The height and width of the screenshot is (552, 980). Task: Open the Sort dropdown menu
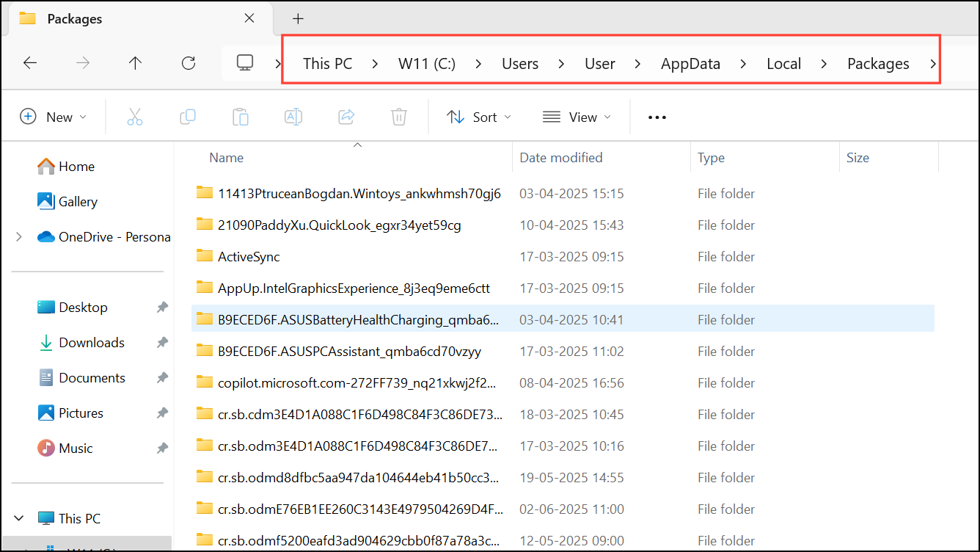pyautogui.click(x=479, y=117)
